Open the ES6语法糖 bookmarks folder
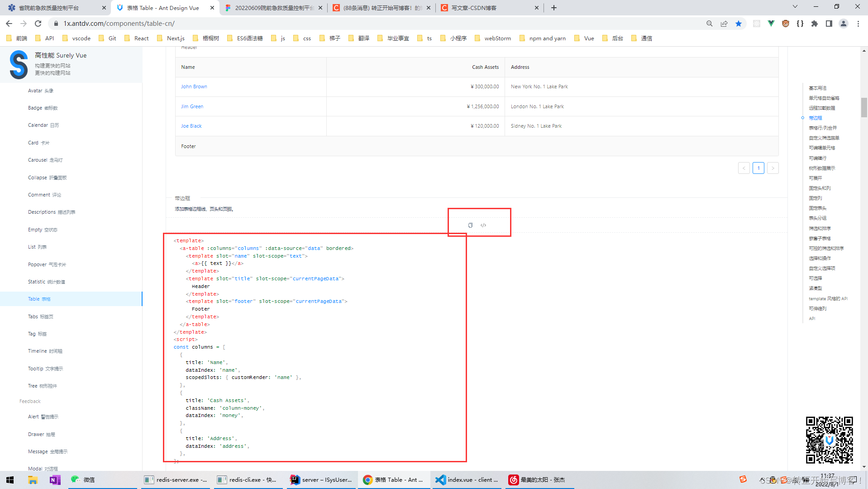The width and height of the screenshot is (868, 489). point(245,38)
